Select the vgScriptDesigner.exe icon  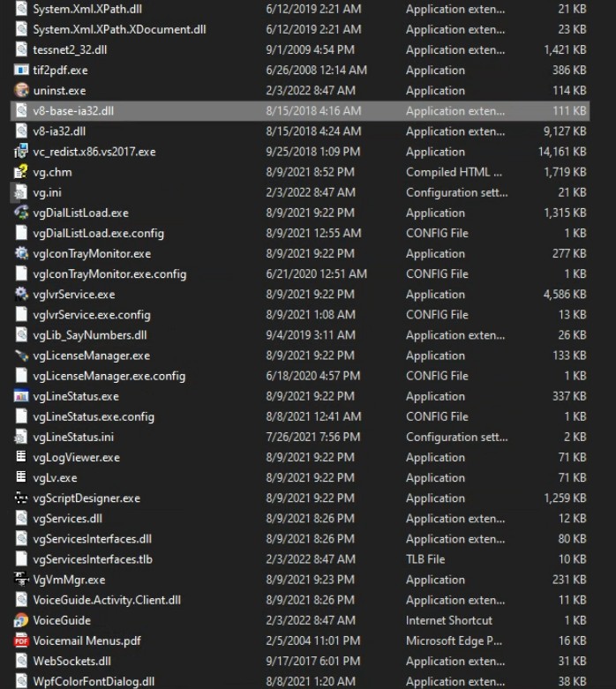tap(21, 498)
